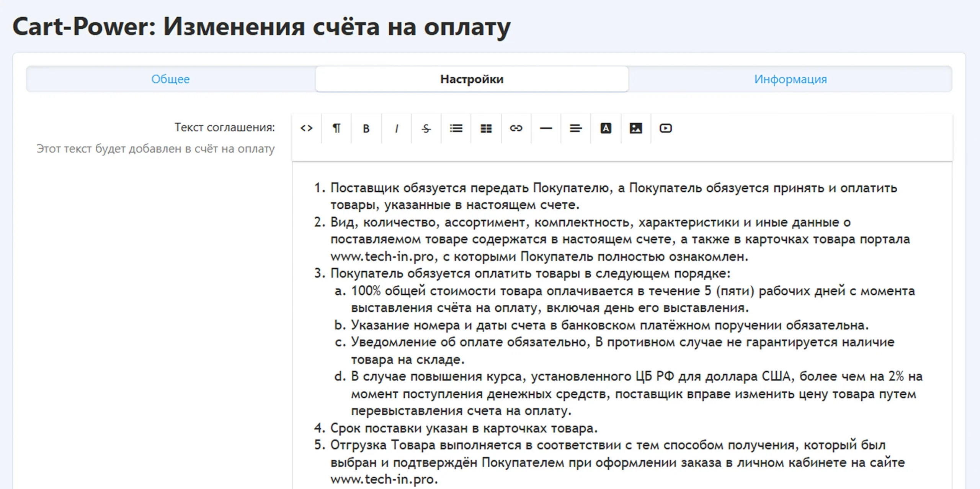Screen dimensions: 980x489
Task: Select the paragraph format icon
Action: point(336,128)
